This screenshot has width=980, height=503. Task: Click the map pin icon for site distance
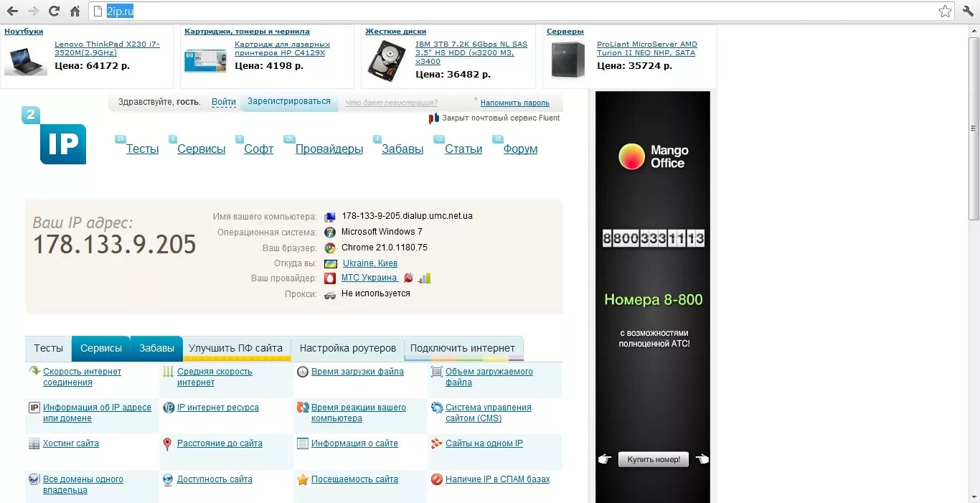click(167, 444)
